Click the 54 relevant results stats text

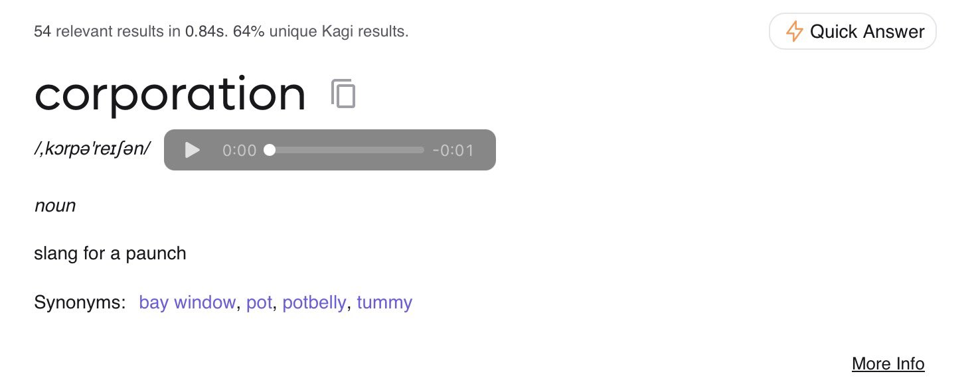[x=130, y=31]
